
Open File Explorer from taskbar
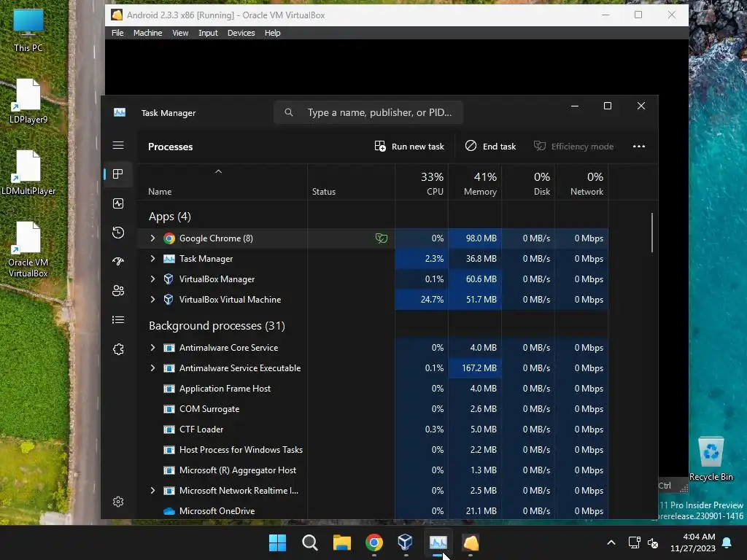[341, 542]
